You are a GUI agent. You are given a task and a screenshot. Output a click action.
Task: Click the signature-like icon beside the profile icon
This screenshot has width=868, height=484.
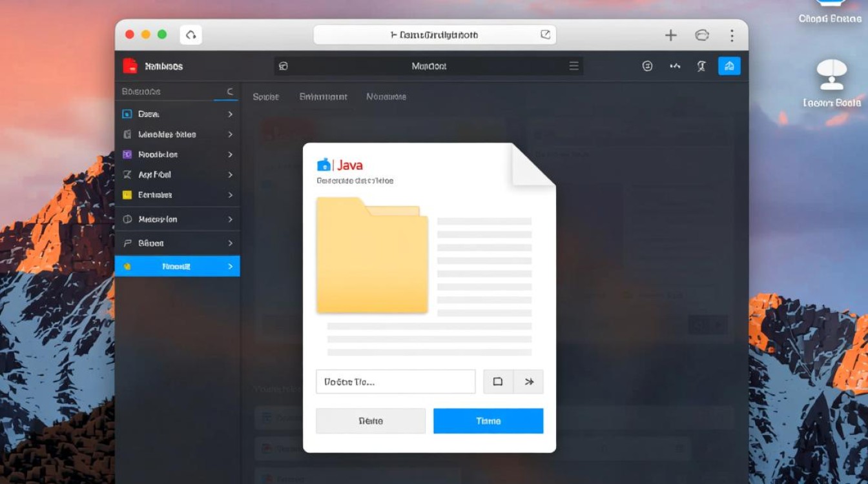[674, 65]
